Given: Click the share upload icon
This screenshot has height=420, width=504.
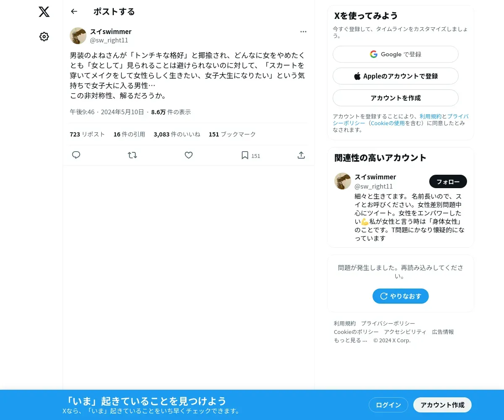Looking at the screenshot, I should (301, 155).
